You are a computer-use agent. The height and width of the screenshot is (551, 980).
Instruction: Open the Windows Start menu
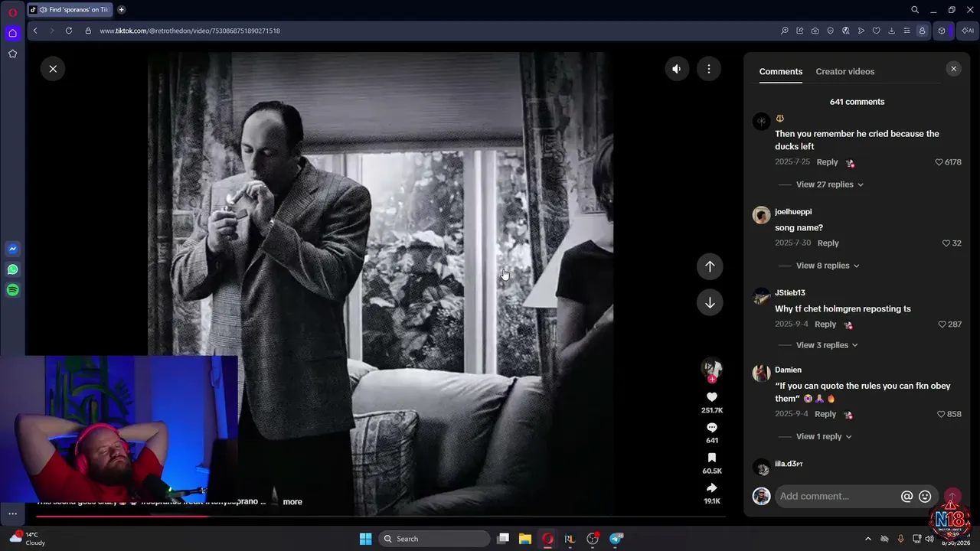click(366, 539)
